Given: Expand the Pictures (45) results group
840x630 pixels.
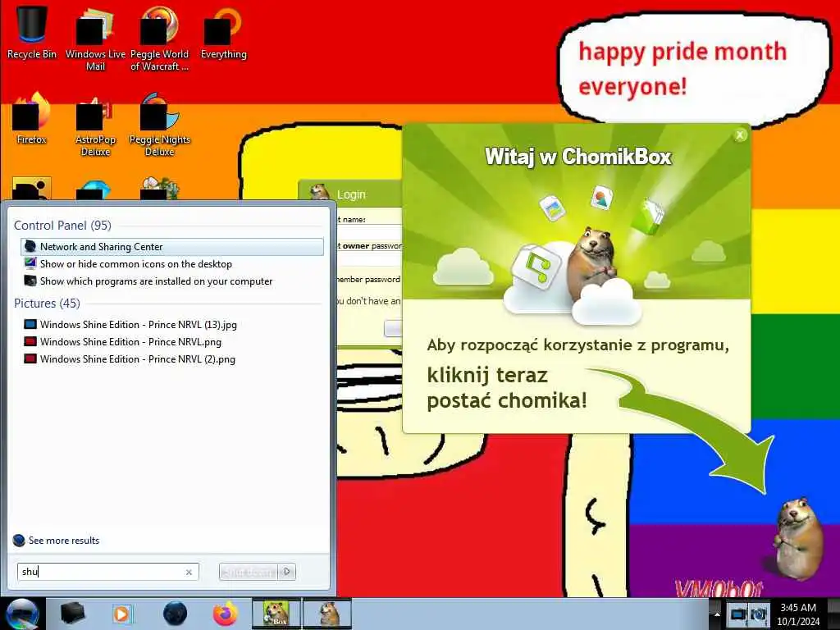Looking at the screenshot, I should click(47, 303).
